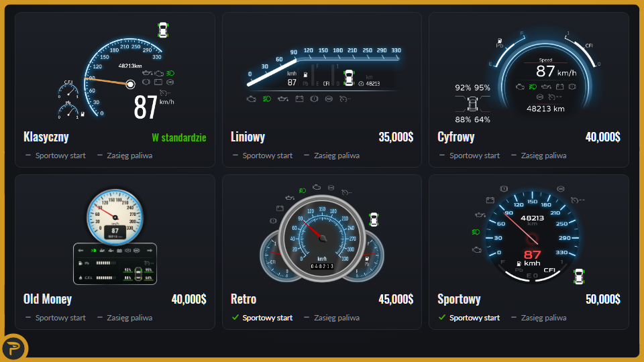
Task: Click the Liniowy price 35,000$
Action: coord(396,137)
